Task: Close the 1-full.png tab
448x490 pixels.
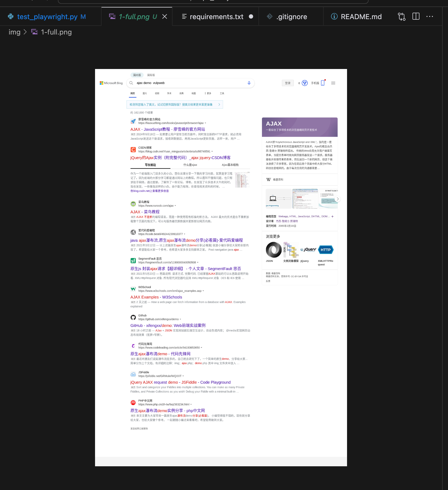Action: pyautogui.click(x=165, y=17)
